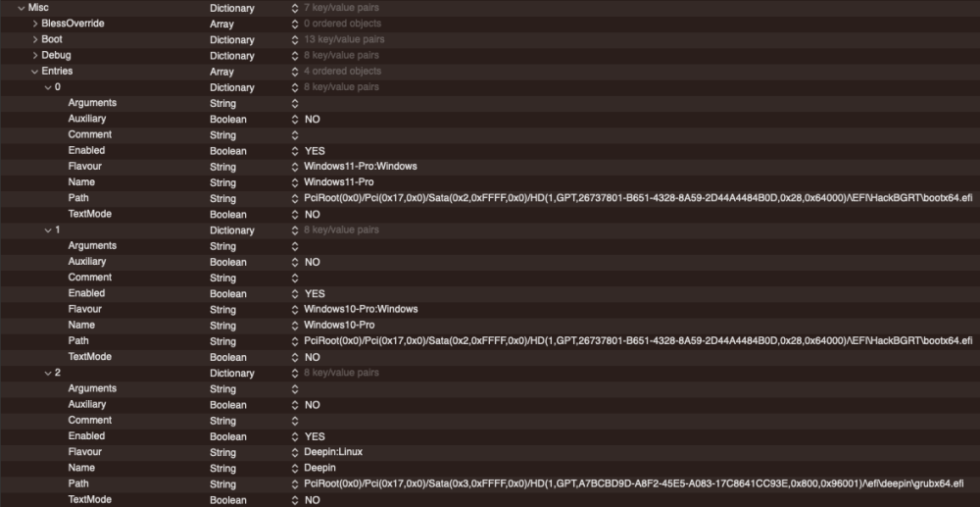Viewport: 980px width, 507px height.
Task: Select the Deepin:Linux flavour value
Action: 333,452
